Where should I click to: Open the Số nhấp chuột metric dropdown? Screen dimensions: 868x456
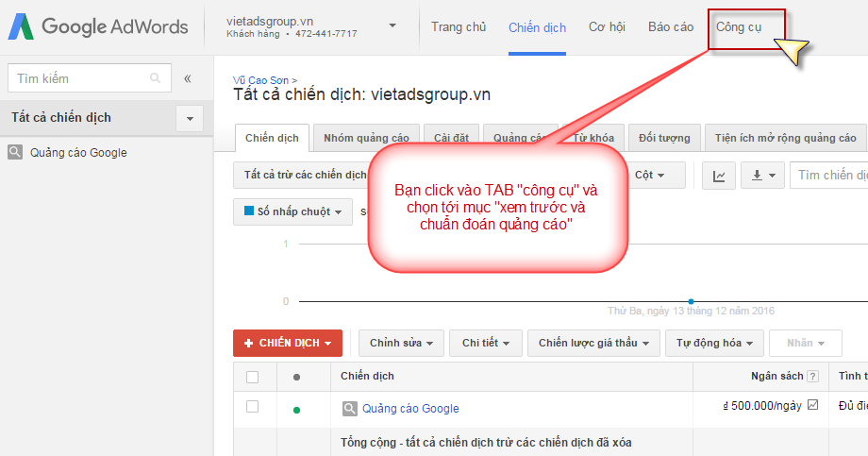(x=292, y=211)
